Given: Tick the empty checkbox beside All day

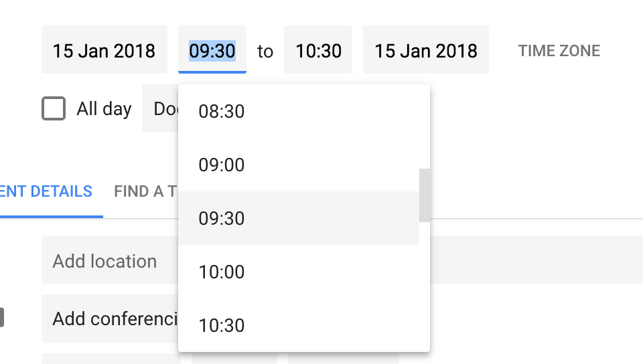Looking at the screenshot, I should coord(54,108).
